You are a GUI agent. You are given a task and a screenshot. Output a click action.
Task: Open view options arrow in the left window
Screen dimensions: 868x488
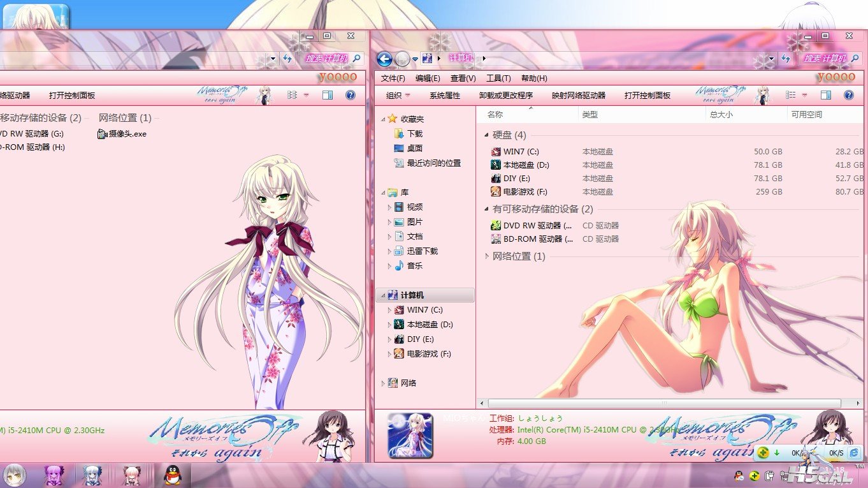pyautogui.click(x=306, y=95)
